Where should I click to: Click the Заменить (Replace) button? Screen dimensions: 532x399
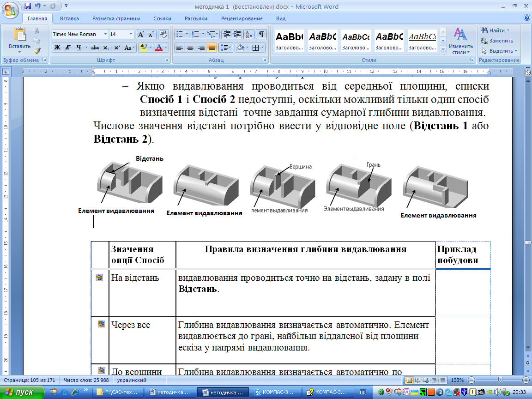click(497, 41)
